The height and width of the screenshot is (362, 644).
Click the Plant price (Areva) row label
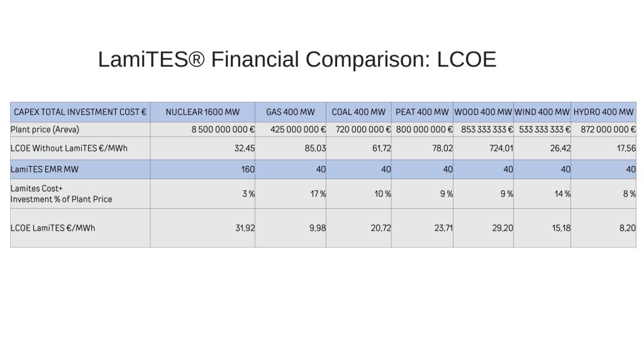(x=45, y=129)
